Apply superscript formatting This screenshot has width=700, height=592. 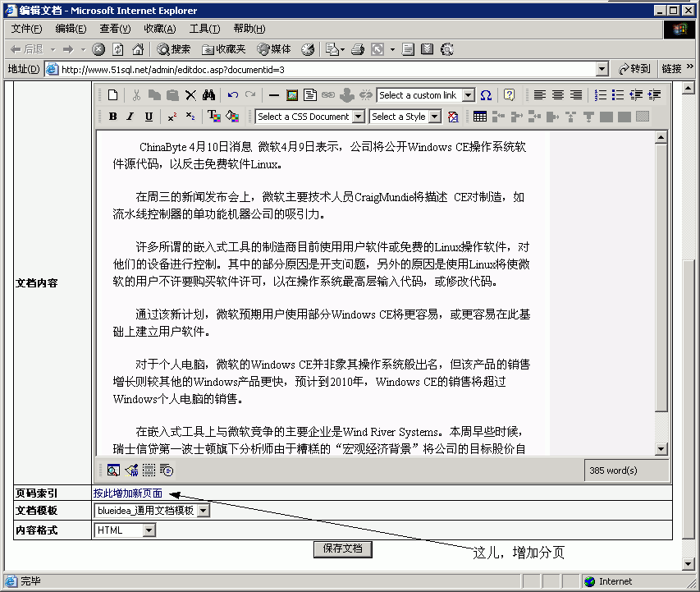pyautogui.click(x=172, y=117)
